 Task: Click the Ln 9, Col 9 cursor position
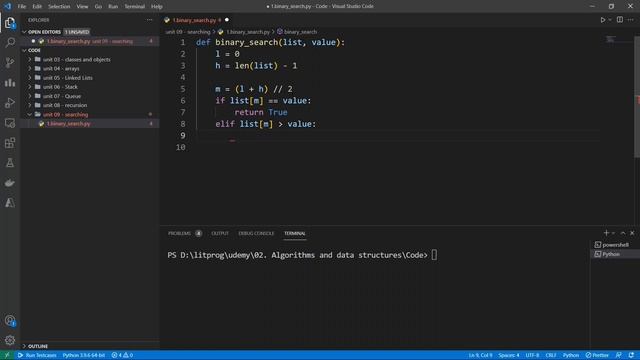(x=480, y=355)
